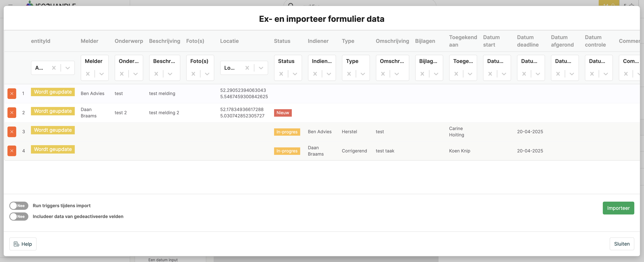Enable Run triggers tijdens import toggle
The height and width of the screenshot is (262, 644).
[19, 206]
